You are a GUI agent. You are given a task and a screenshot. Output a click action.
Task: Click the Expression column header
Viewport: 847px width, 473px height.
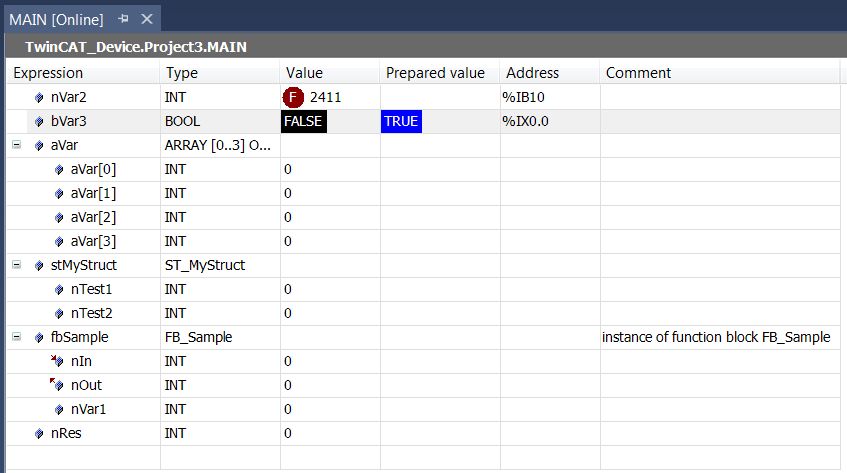83,73
